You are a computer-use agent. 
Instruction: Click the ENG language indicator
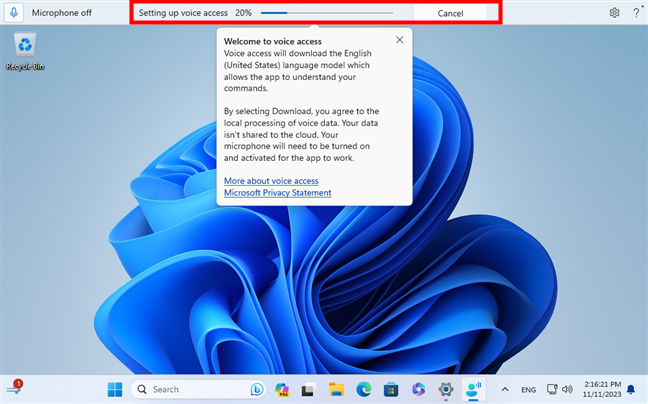529,390
